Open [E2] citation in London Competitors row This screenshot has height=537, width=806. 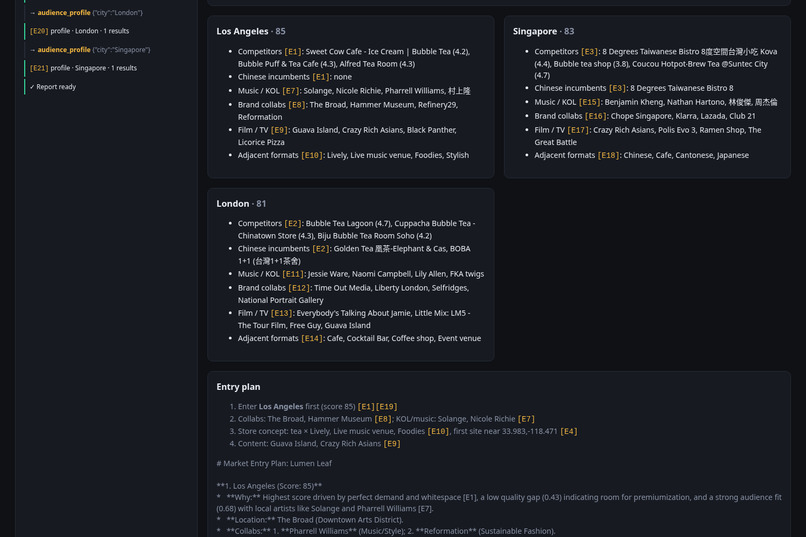[293, 223]
